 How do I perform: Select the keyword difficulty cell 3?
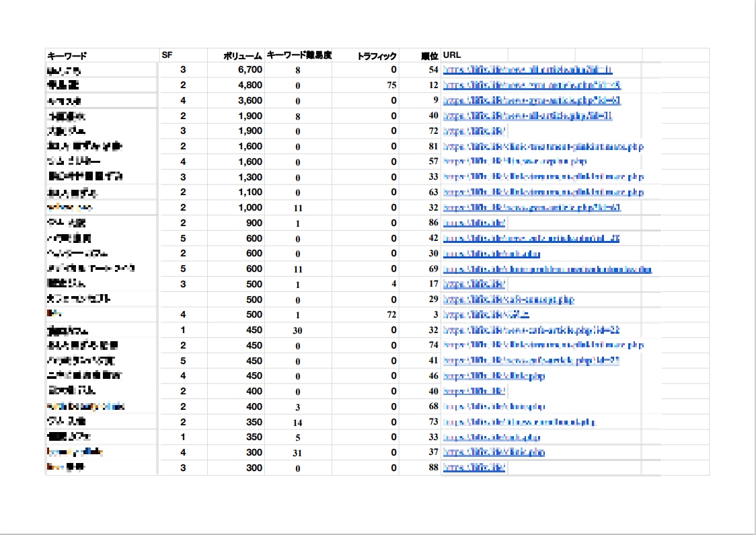tap(297, 407)
